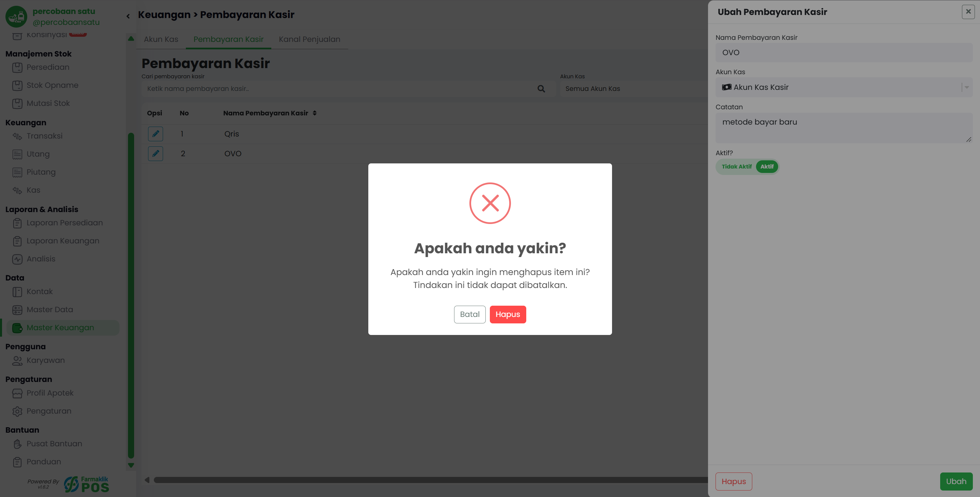The height and width of the screenshot is (497, 980).
Task: Open Pusat Bantuan icon
Action: pyautogui.click(x=17, y=444)
